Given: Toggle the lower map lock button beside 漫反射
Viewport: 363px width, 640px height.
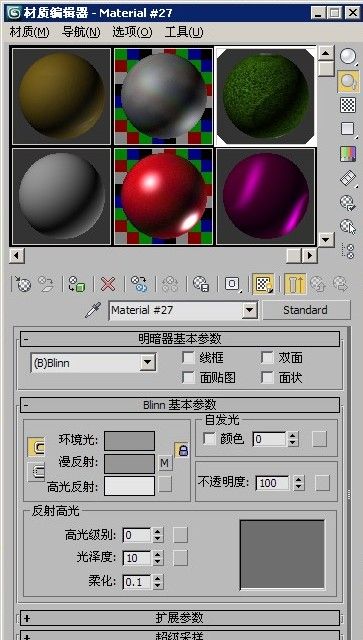Looking at the screenshot, I should (x=36, y=472).
